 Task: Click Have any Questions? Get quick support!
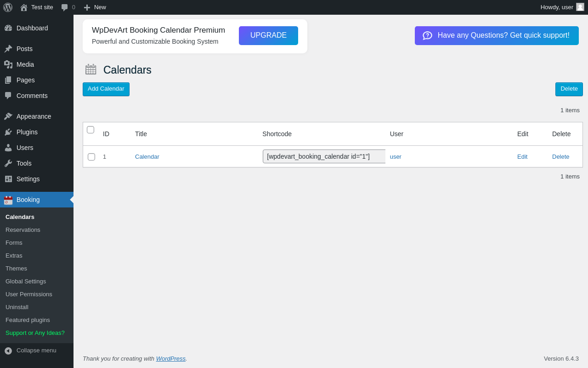tap(497, 35)
